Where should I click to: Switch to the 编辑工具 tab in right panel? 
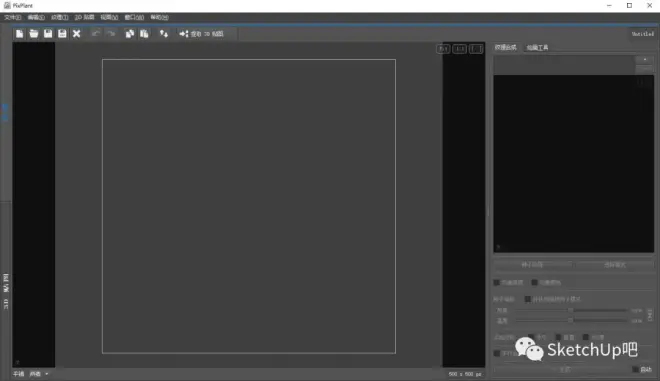(x=538, y=48)
